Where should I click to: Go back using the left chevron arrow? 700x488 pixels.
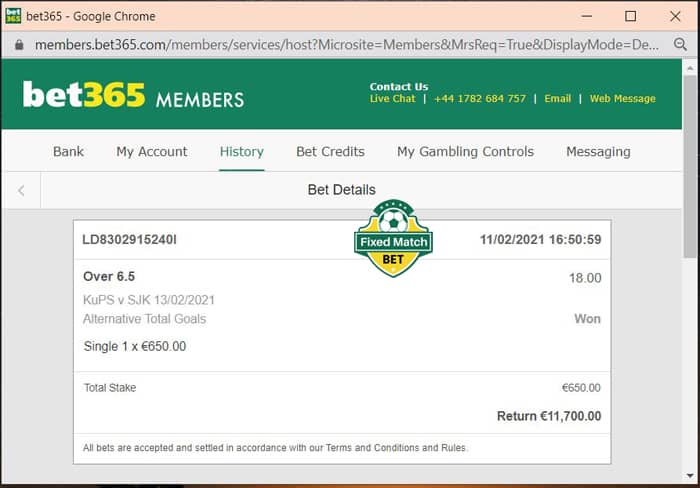(x=21, y=191)
